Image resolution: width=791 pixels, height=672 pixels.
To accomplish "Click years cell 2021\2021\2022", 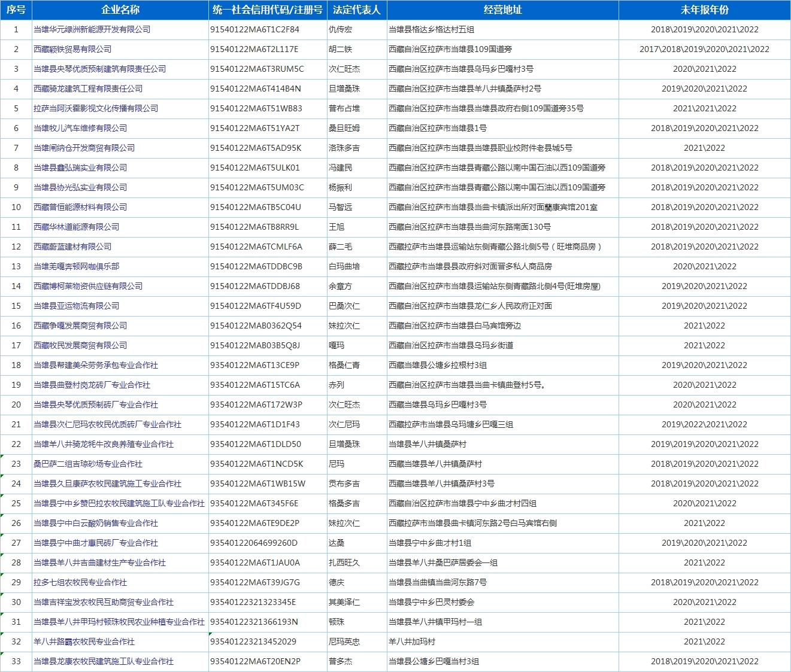I will (705, 108).
